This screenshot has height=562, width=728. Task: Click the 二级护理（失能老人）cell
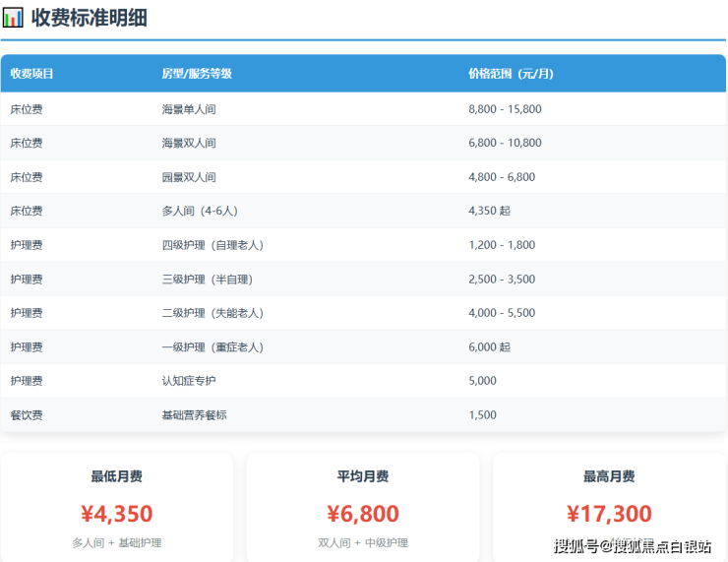(212, 313)
